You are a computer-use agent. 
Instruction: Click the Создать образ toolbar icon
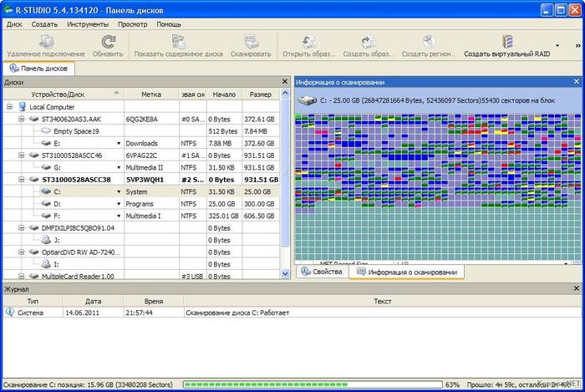tap(368, 42)
